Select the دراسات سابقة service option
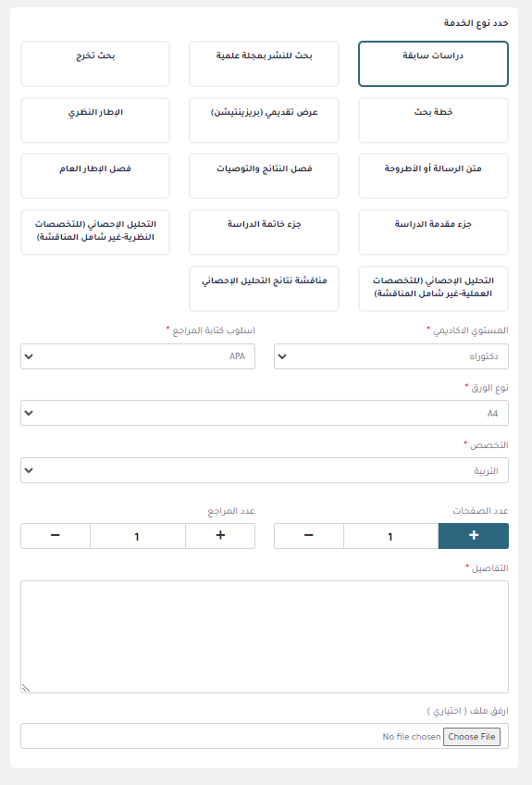532x785 pixels. click(433, 64)
